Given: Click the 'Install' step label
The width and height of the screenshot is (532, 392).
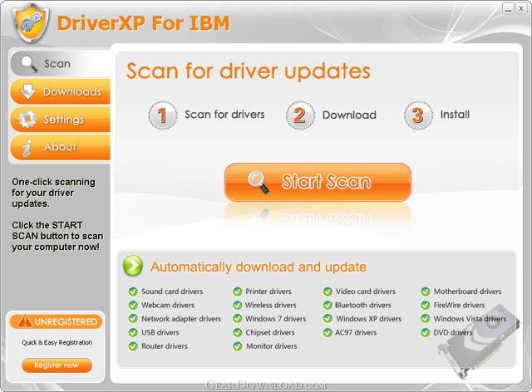Looking at the screenshot, I should tap(455, 115).
